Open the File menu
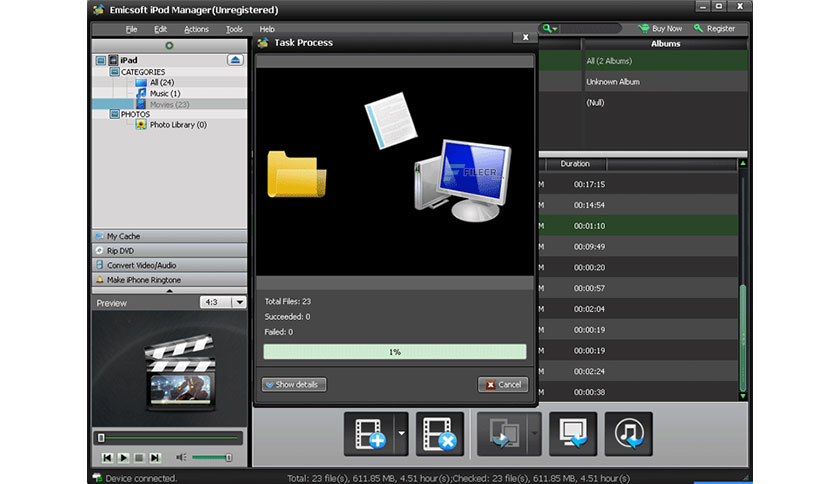 click(x=131, y=29)
